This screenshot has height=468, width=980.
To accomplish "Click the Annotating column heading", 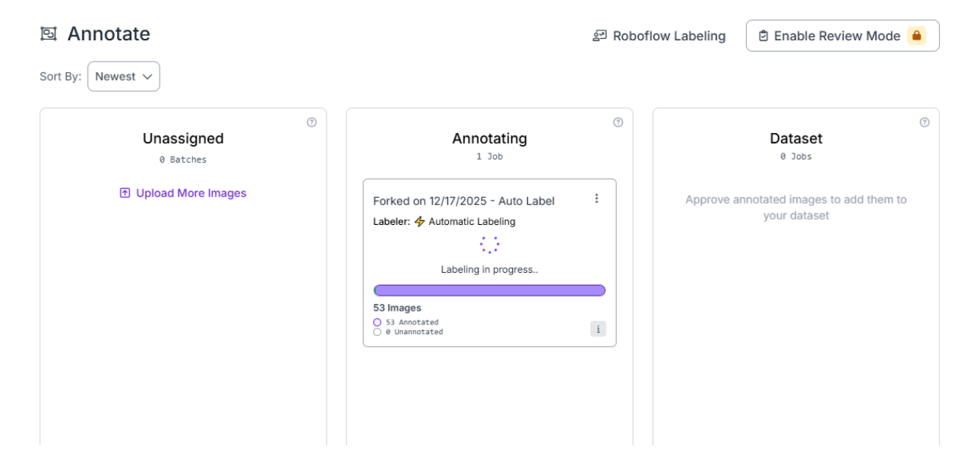I will click(489, 138).
